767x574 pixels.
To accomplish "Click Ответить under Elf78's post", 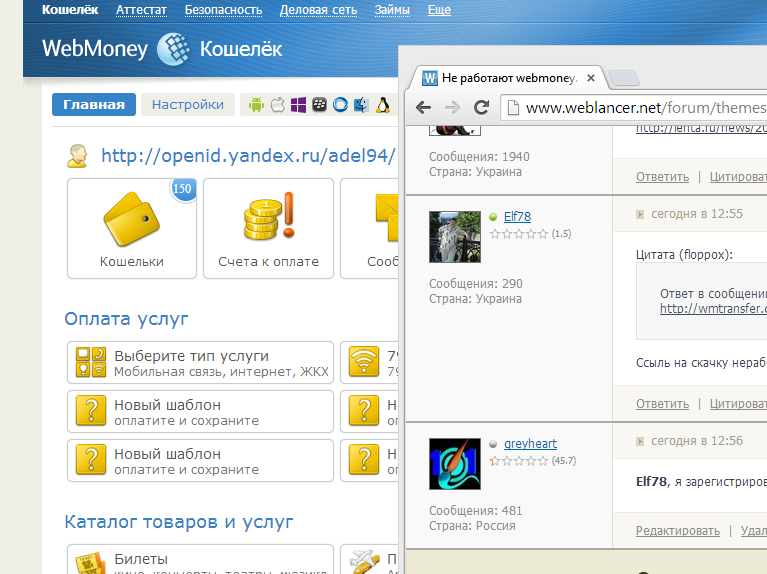I will click(x=662, y=404).
